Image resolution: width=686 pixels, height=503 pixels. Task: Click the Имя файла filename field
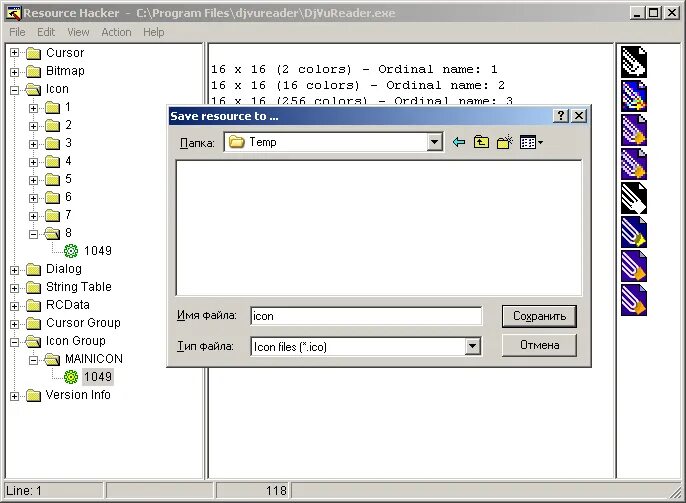(x=366, y=316)
